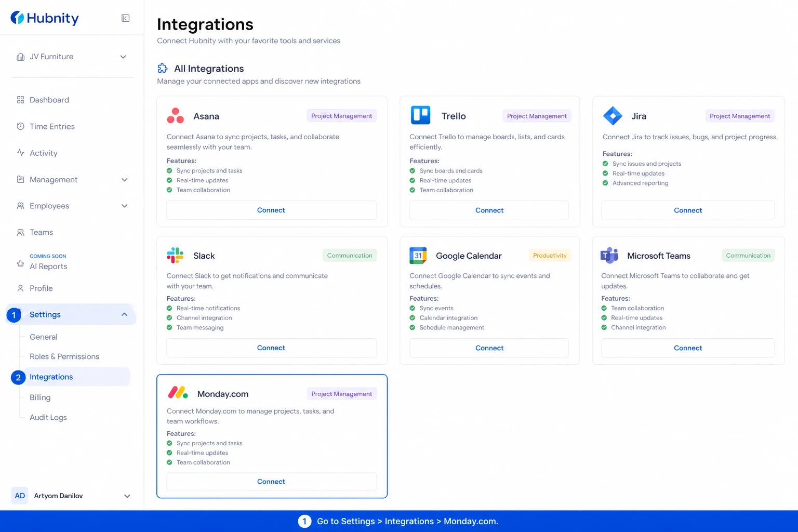The height and width of the screenshot is (532, 798).
Task: Click the Slack logo icon
Action: (x=175, y=255)
